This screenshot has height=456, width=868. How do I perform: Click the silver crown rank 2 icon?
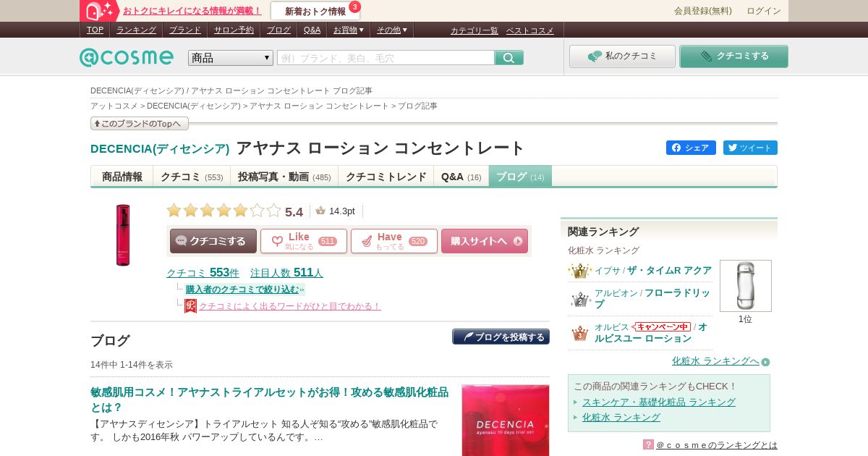(579, 299)
